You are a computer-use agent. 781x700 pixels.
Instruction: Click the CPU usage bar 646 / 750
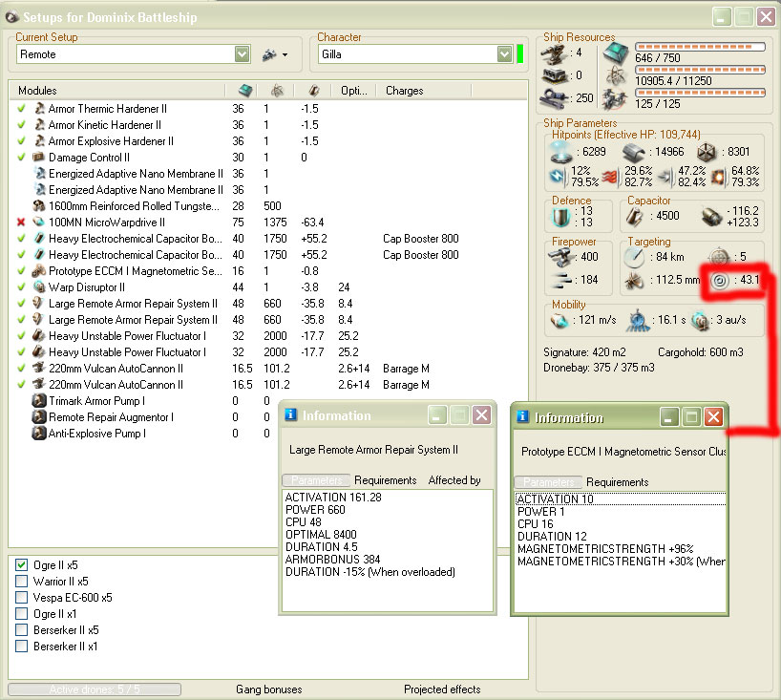click(x=700, y=47)
